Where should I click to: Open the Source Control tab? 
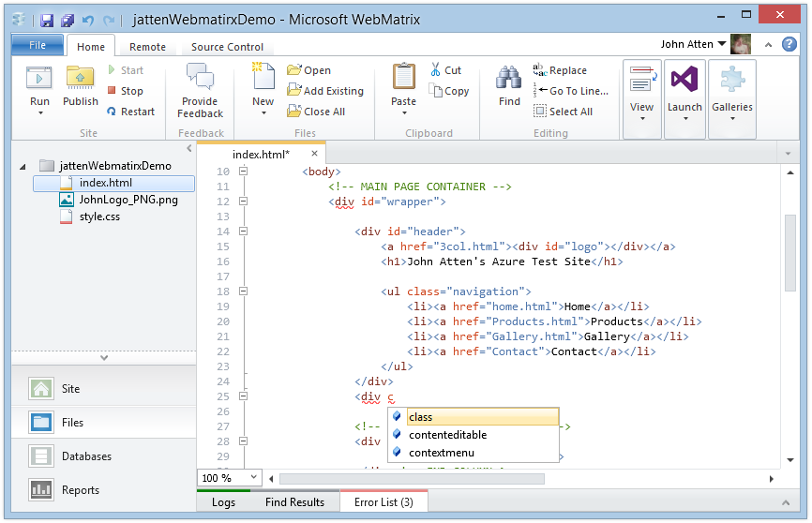(227, 47)
